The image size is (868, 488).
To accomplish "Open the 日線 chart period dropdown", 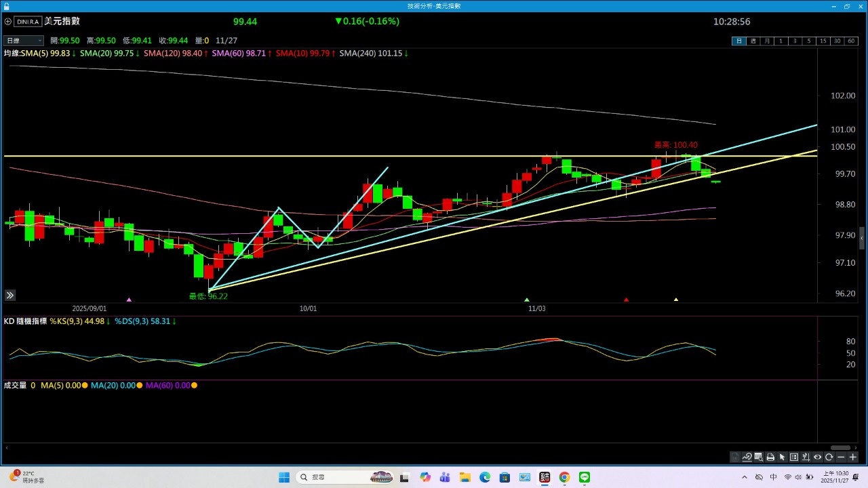I will (x=24, y=41).
